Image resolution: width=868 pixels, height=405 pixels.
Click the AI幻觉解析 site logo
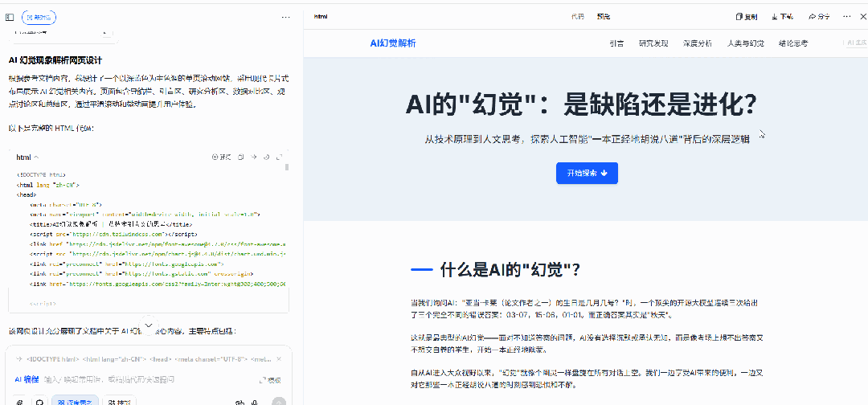point(393,43)
